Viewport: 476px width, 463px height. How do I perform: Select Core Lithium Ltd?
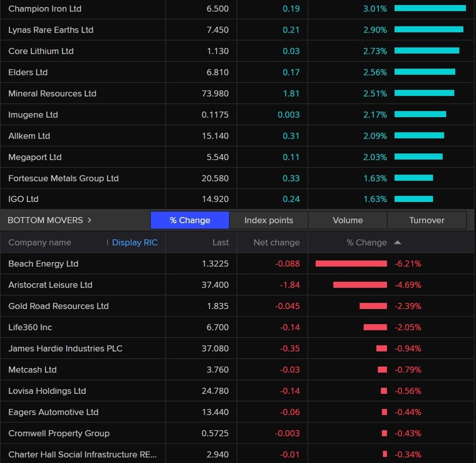click(41, 51)
